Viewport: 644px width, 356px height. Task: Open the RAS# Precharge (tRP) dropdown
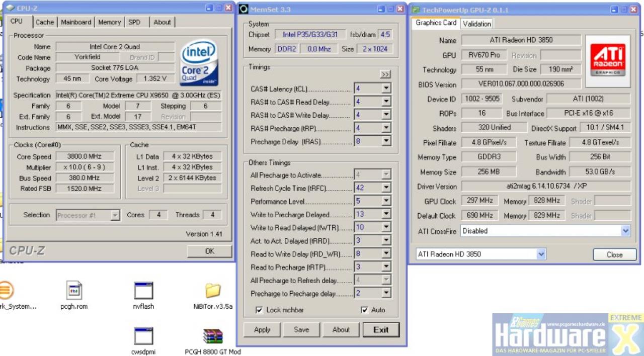point(386,128)
